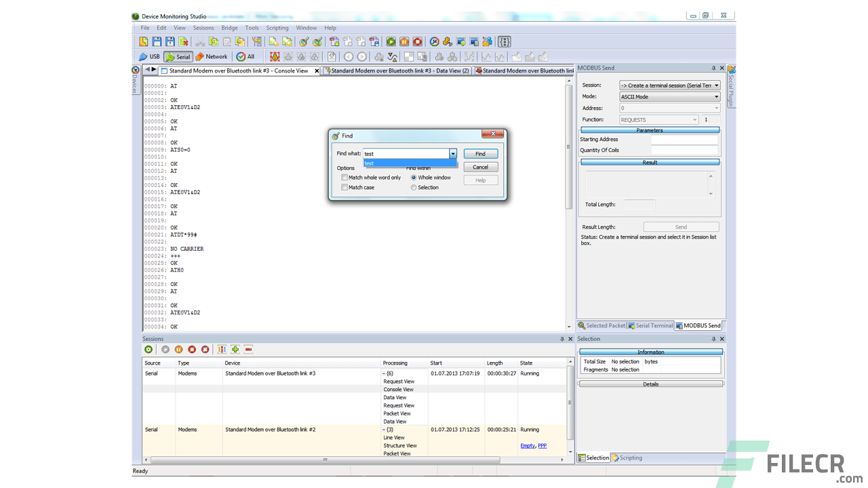
Task: Collapse the (6) processing tree for link #3
Action: [x=384, y=373]
